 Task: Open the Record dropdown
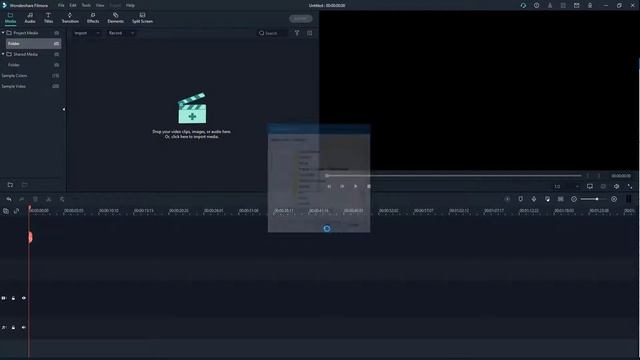point(121,33)
